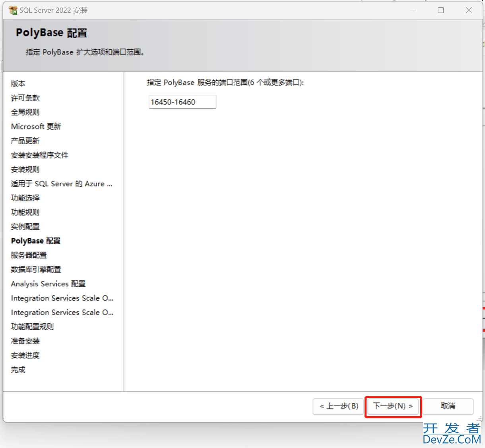Select 适用于 SQL Server 的 Azure step
This screenshot has height=448, width=485.
pyautogui.click(x=62, y=183)
